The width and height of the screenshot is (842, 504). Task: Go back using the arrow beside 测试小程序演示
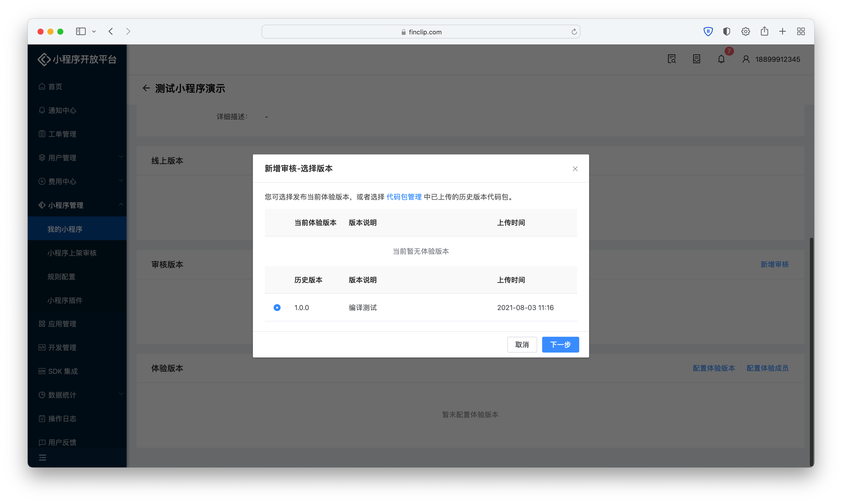[146, 88]
